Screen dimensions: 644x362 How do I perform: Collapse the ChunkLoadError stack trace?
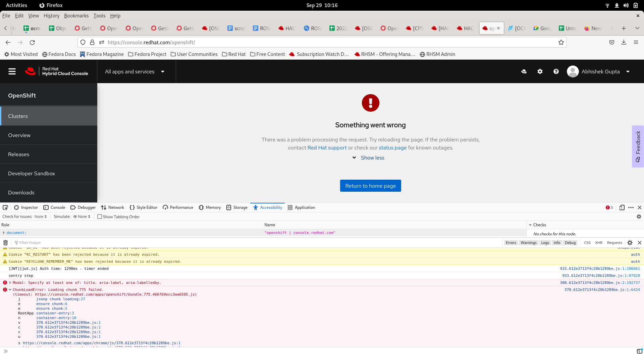coord(10,290)
